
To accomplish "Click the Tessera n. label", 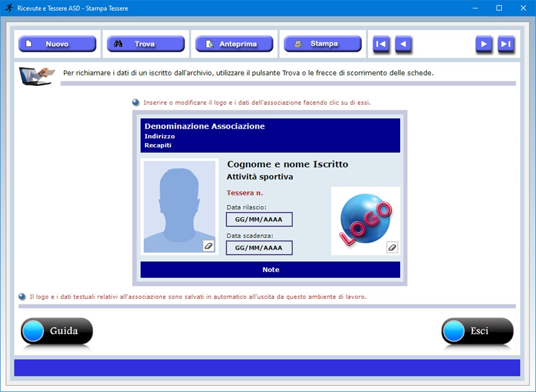I will tap(245, 193).
